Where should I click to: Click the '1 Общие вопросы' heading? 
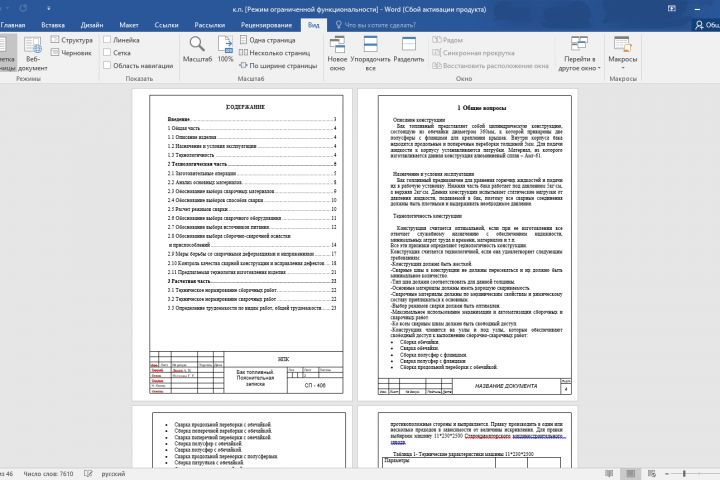click(x=482, y=108)
